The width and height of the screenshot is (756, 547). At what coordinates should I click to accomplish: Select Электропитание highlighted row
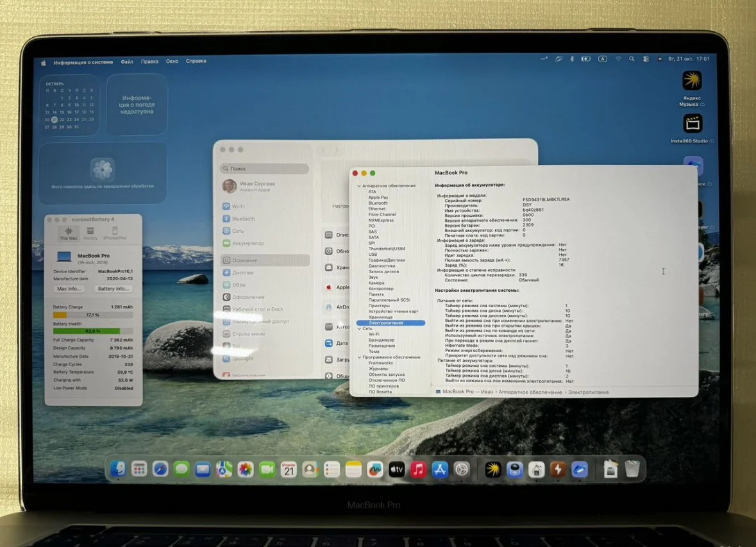point(391,323)
